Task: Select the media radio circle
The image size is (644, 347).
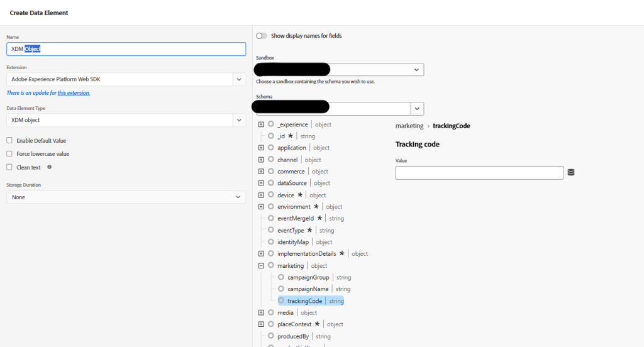Action: pos(270,312)
